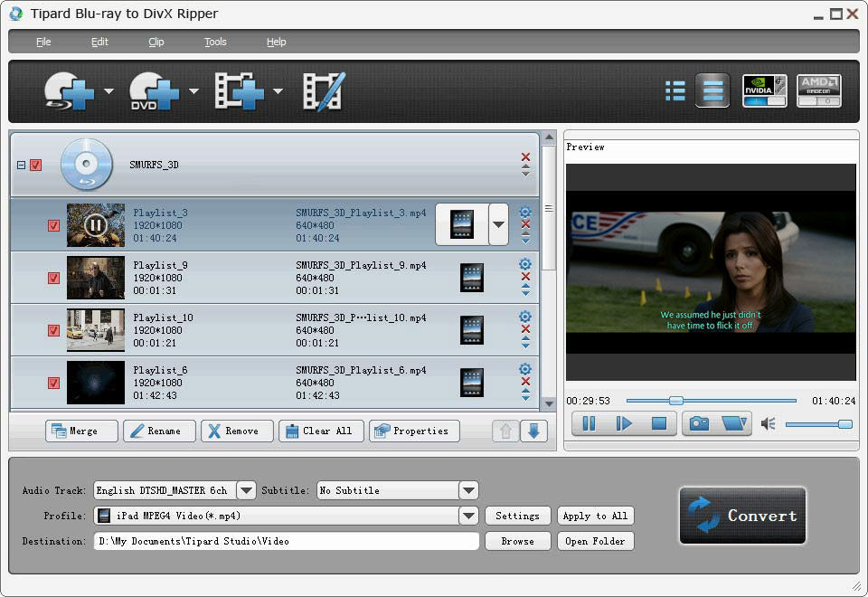This screenshot has height=597, width=868.
Task: Move selected item up with the arrow button
Action: [x=505, y=431]
